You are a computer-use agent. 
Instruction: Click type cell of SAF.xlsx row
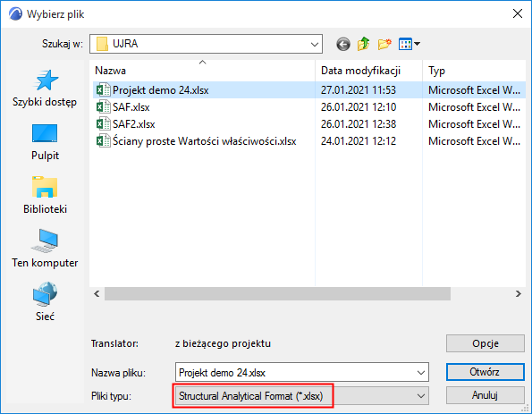pyautogui.click(x=474, y=107)
